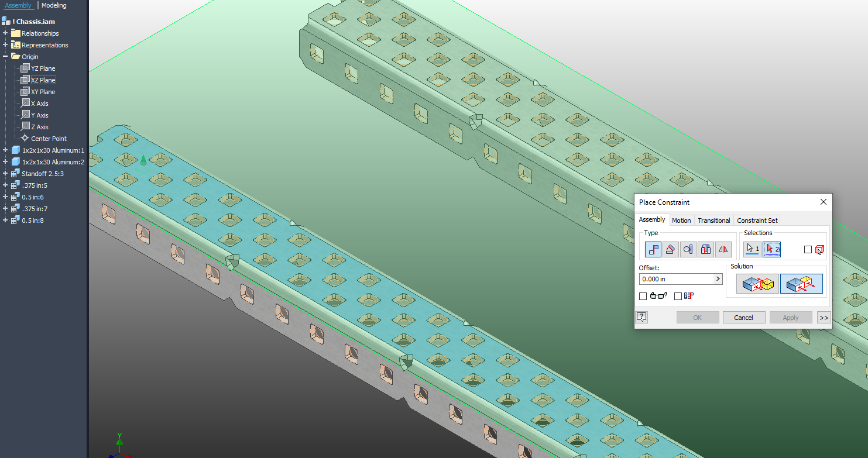Select the .375 in:7 tree item
This screenshot has width=868, height=458.
pos(35,209)
